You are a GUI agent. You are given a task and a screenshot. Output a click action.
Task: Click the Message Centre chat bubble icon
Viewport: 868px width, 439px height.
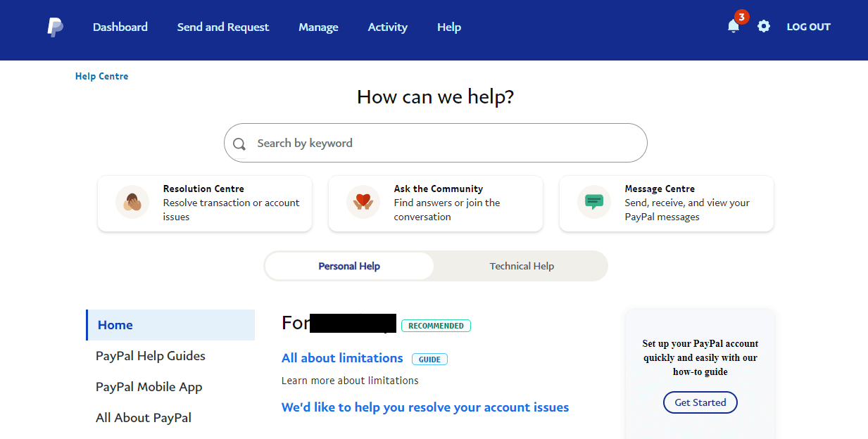pos(594,203)
